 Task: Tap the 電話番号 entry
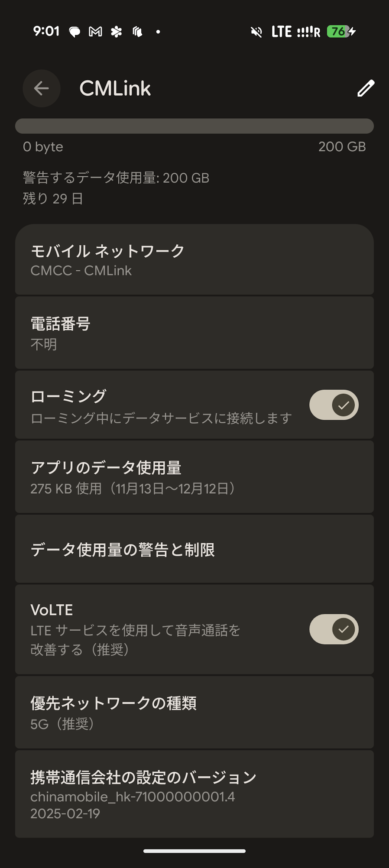[194, 333]
